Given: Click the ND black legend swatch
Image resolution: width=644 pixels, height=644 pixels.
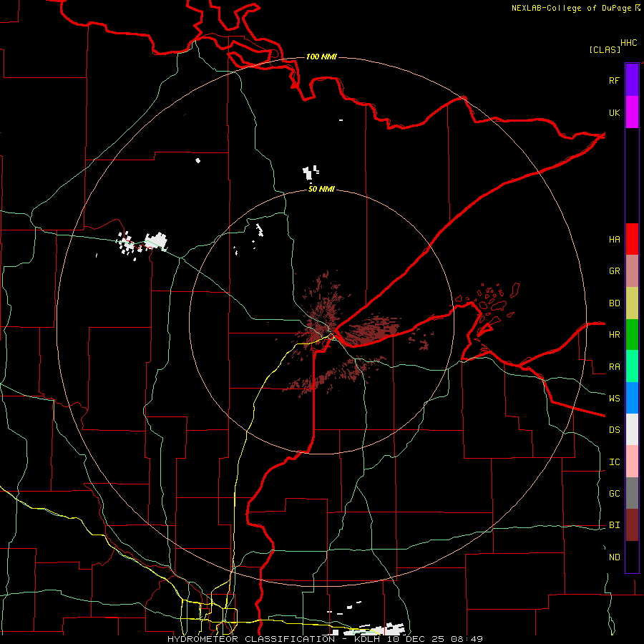Looking at the screenshot, I should pos(632,557).
